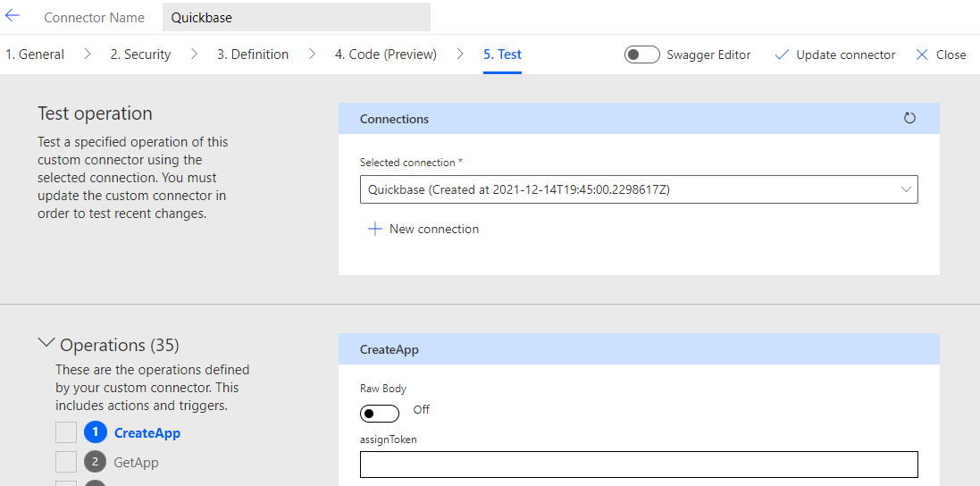Select the step 2 GetApp badge
980x486 pixels.
tap(95, 463)
